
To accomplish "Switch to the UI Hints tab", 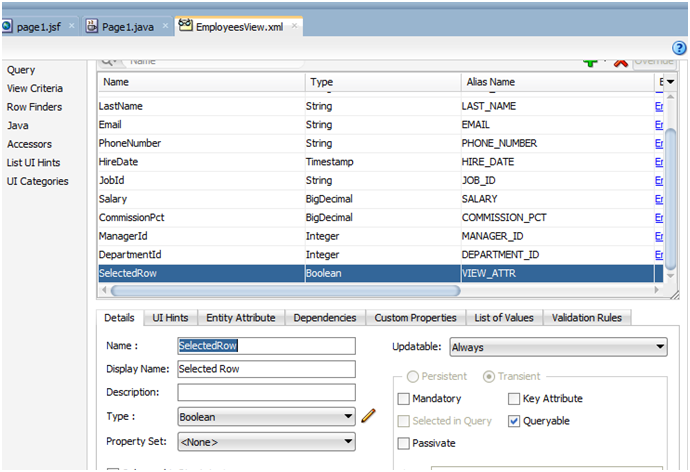I will tap(170, 318).
